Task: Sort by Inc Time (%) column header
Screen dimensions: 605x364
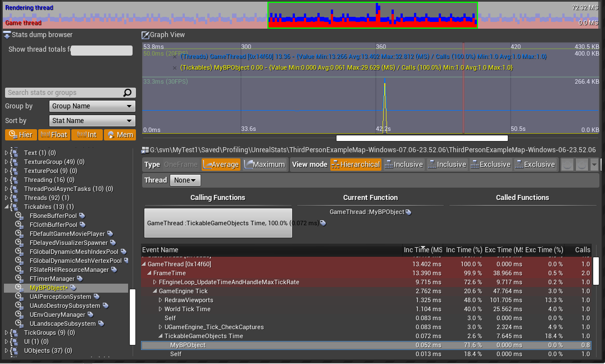Action: pyautogui.click(x=464, y=250)
